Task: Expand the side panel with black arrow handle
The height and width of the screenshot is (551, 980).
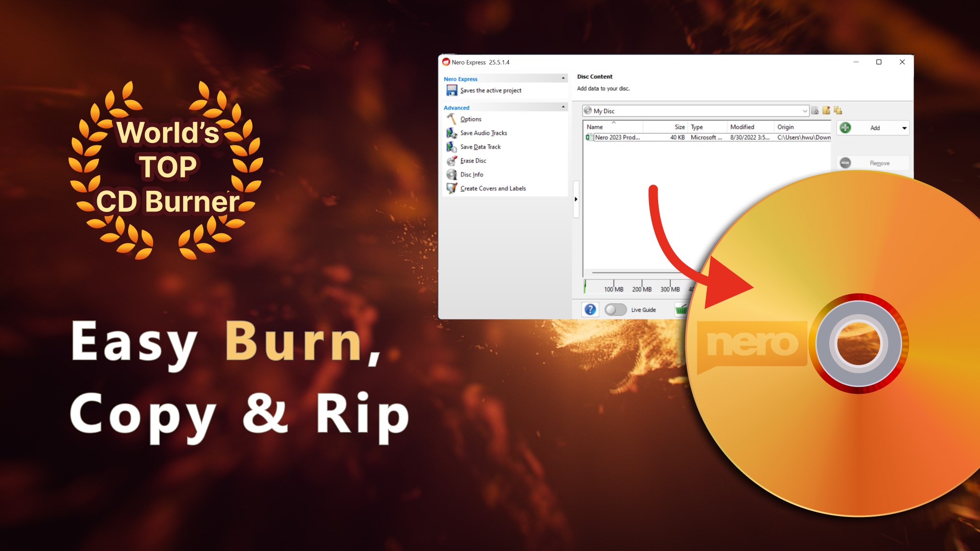Action: click(576, 199)
